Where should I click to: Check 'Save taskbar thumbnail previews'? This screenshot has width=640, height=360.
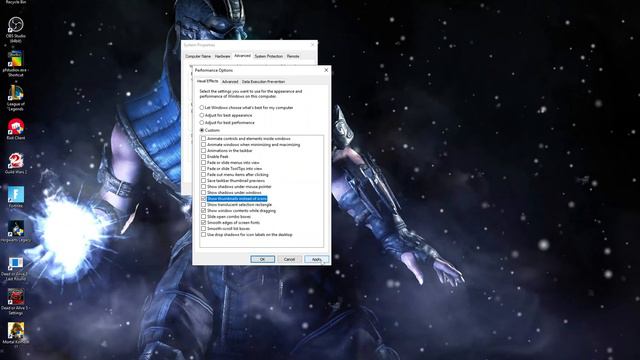203,180
